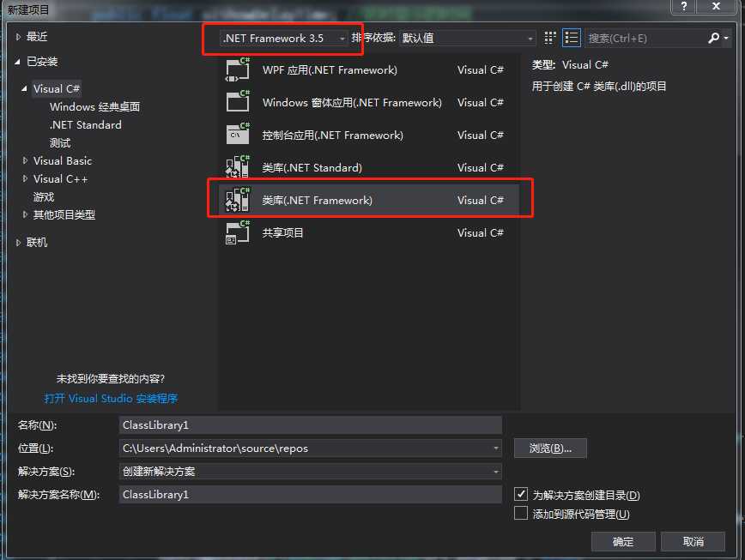Select Windows 经典桌面 category
The height and width of the screenshot is (560, 745).
tap(94, 107)
